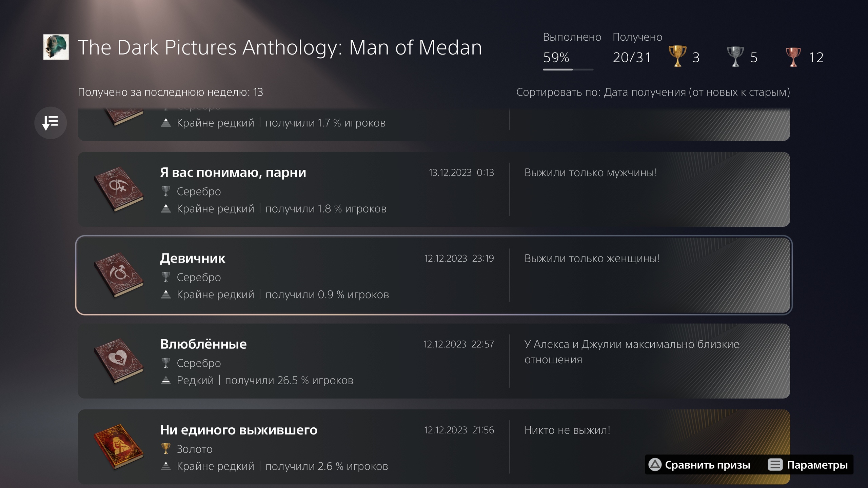
Task: Click the «Ни единого выжившего» gold book icon
Action: pyautogui.click(x=119, y=447)
